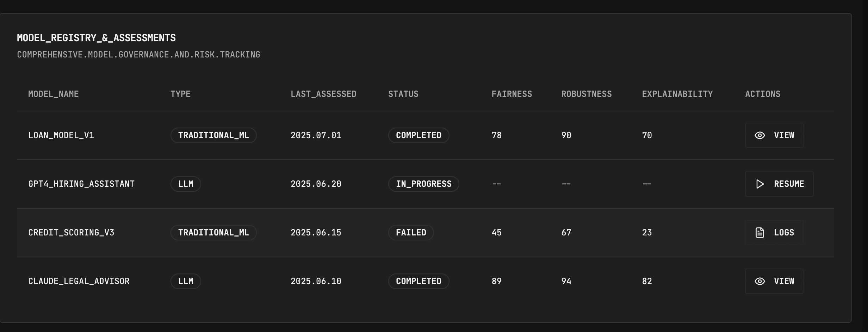This screenshot has width=868, height=332.
Task: Select the FAILED status badge
Action: point(411,233)
